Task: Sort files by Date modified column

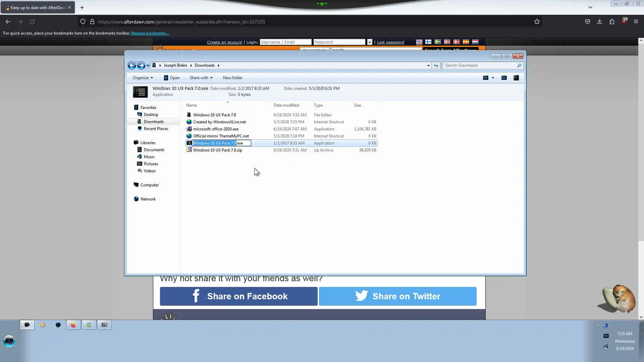Action: pos(286,105)
